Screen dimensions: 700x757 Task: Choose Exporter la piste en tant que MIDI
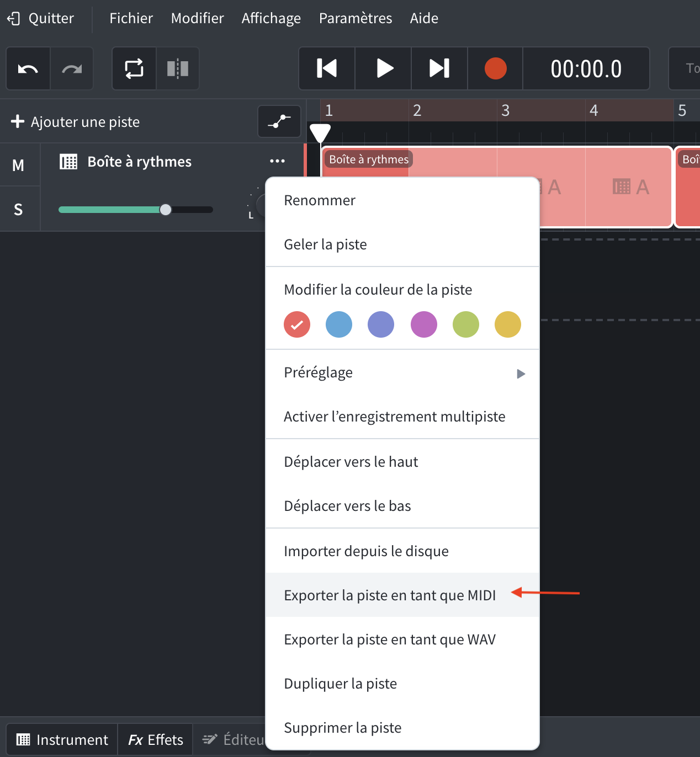click(390, 595)
